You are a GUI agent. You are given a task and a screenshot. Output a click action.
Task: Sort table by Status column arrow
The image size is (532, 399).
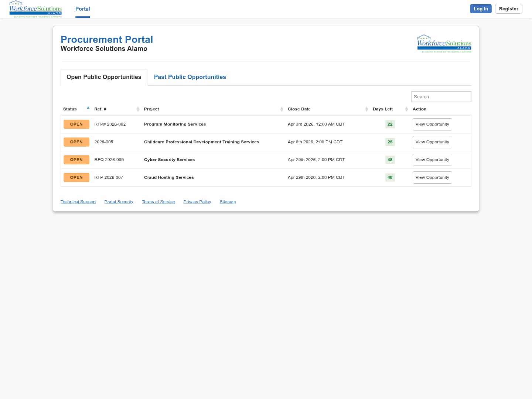(88, 108)
